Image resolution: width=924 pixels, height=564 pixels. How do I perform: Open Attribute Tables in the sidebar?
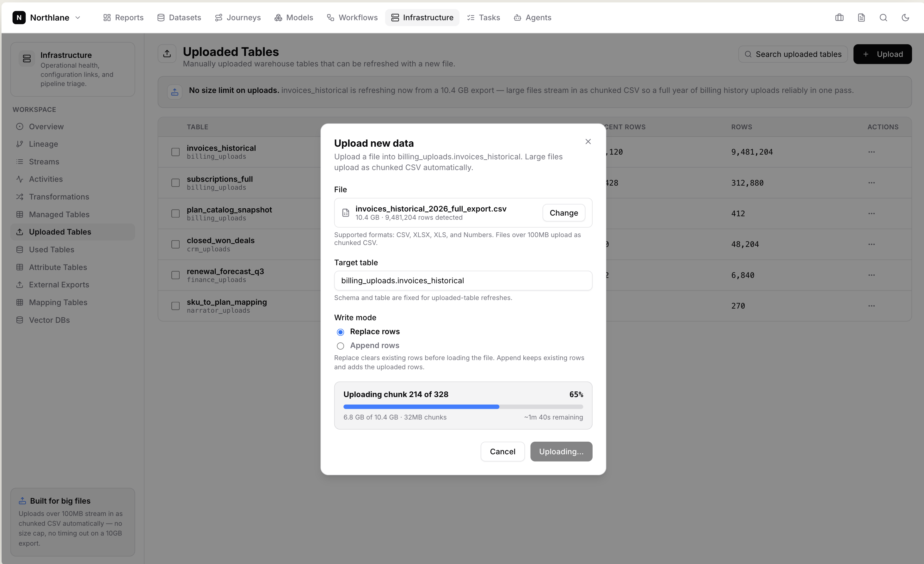(x=73, y=267)
